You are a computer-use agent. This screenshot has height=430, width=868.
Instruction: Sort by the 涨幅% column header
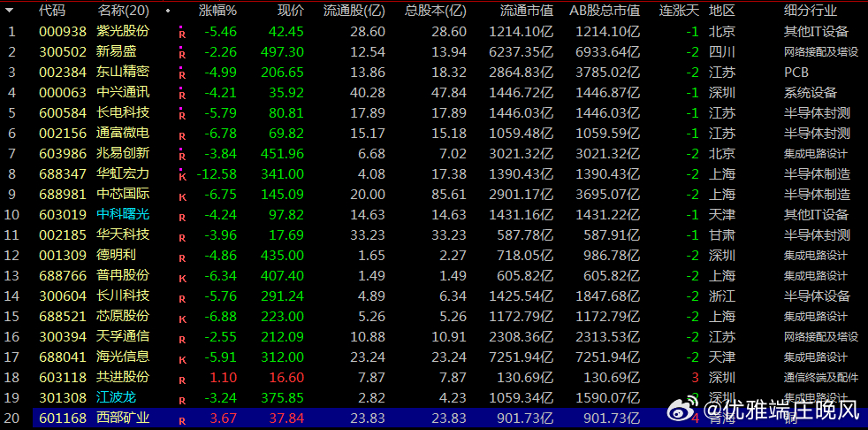pos(217,10)
